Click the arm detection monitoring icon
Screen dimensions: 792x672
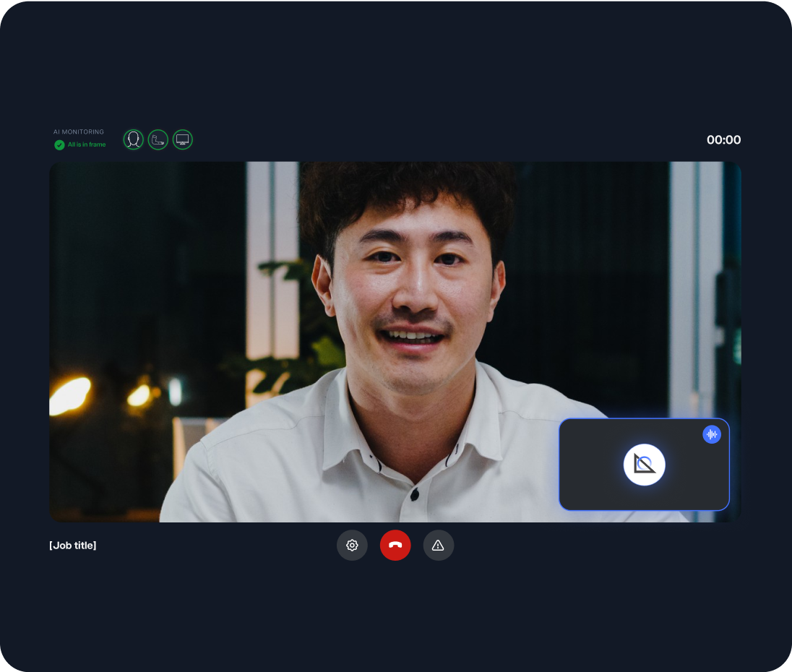[158, 139]
